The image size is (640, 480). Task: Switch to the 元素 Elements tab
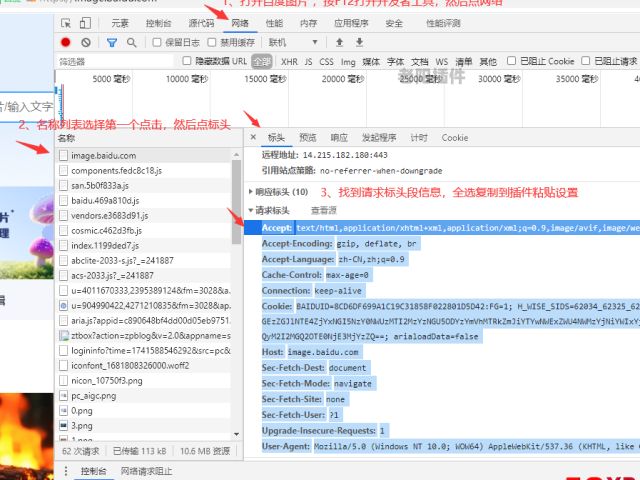(120, 23)
